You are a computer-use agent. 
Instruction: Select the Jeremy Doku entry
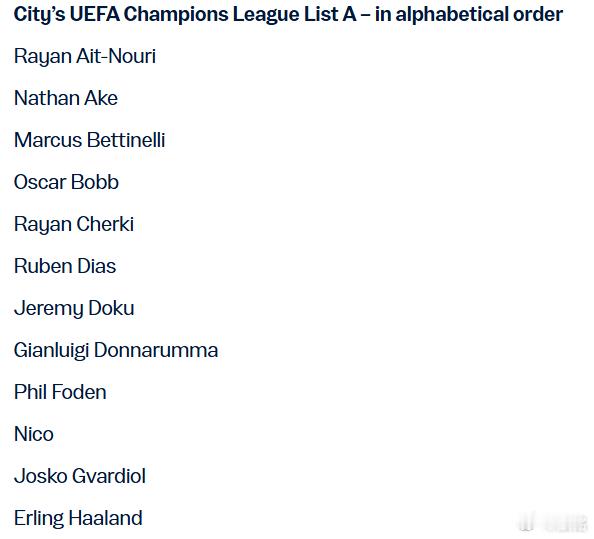74,308
